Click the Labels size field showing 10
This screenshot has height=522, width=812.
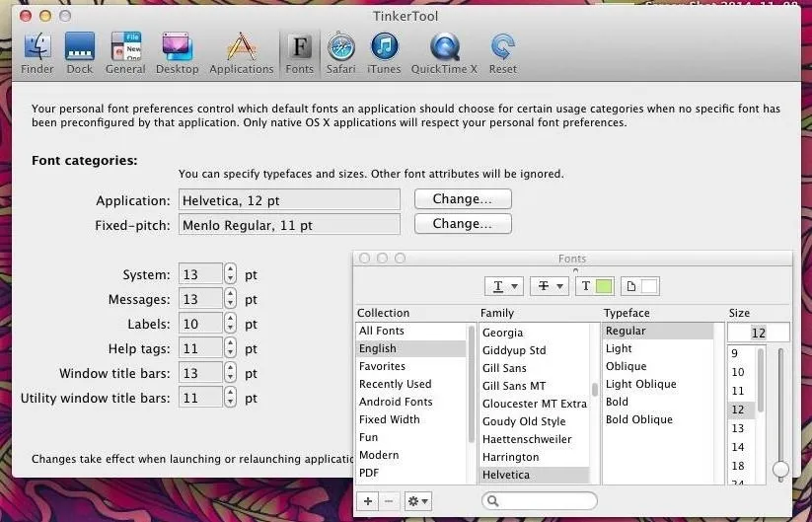point(201,324)
